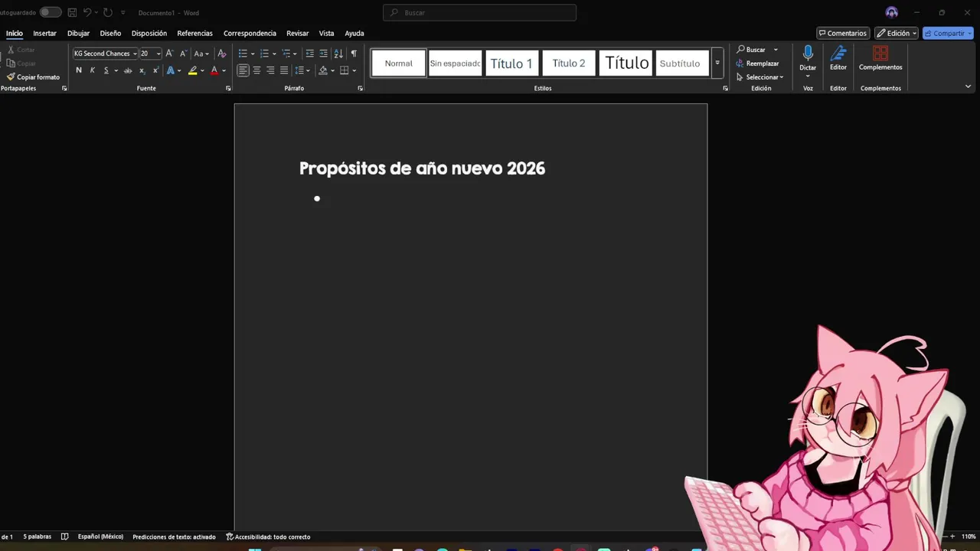Open the font color dropdown arrow
This screenshot has width=980, height=551.
point(224,70)
